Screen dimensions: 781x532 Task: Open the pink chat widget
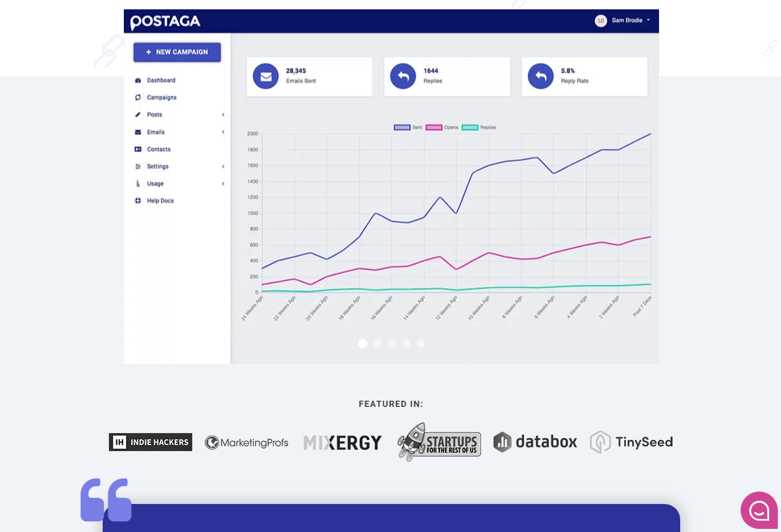759,510
